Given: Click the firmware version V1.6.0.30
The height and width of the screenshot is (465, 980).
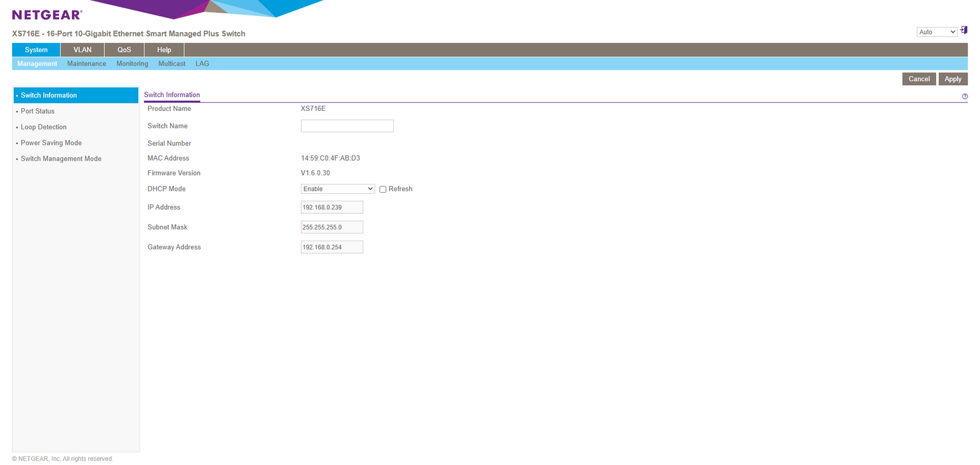Looking at the screenshot, I should (x=316, y=173).
